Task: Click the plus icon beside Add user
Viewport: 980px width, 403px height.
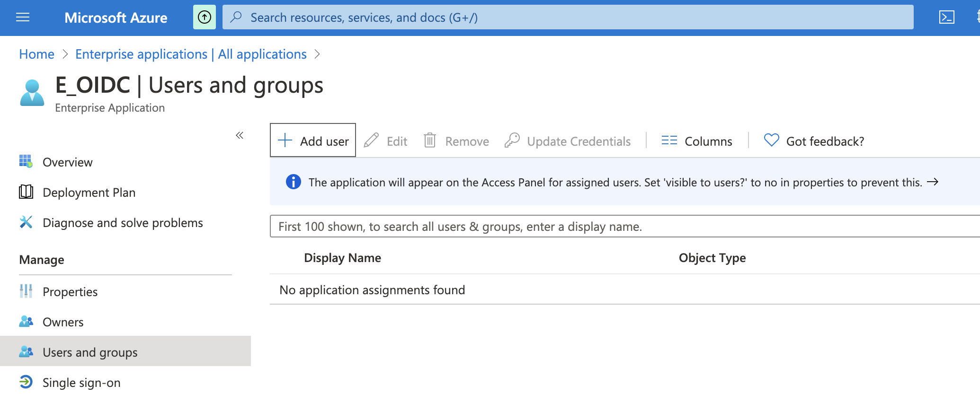Action: coord(285,140)
